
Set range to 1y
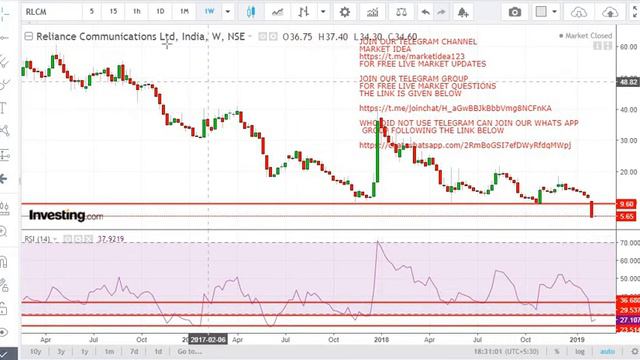[x=84, y=351]
